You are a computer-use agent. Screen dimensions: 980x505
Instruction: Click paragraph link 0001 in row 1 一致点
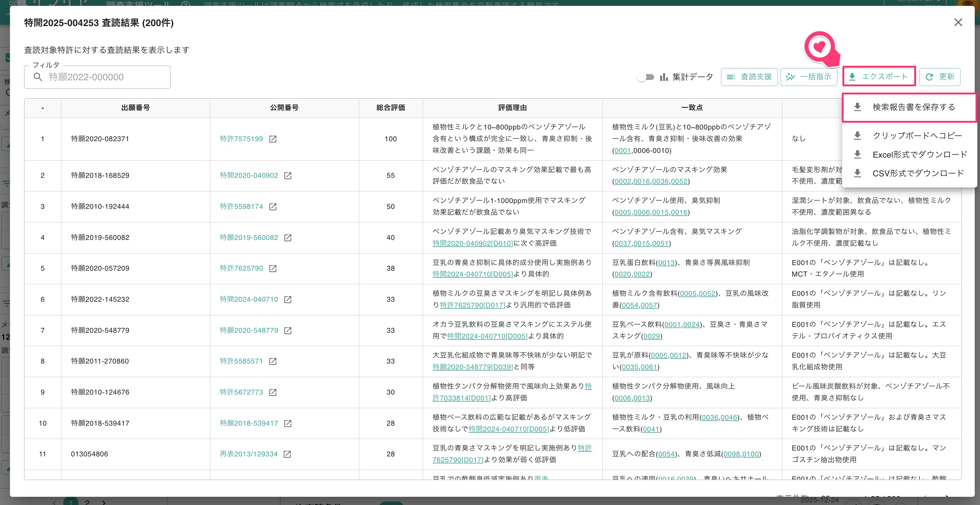coord(623,151)
